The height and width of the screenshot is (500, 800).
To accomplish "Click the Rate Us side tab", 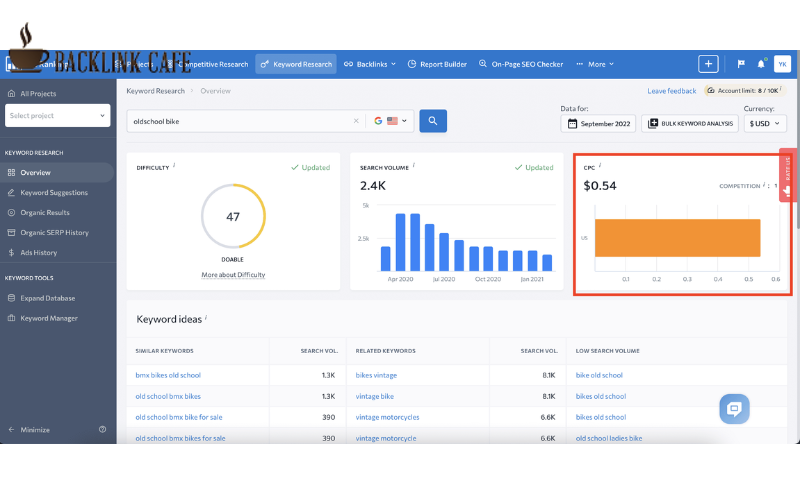I will (787, 175).
